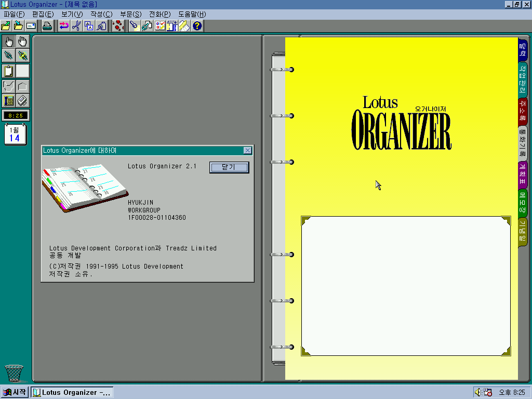The image size is (532, 399).
Task: Click the blank dotted toolbox slot
Action: pos(22,71)
